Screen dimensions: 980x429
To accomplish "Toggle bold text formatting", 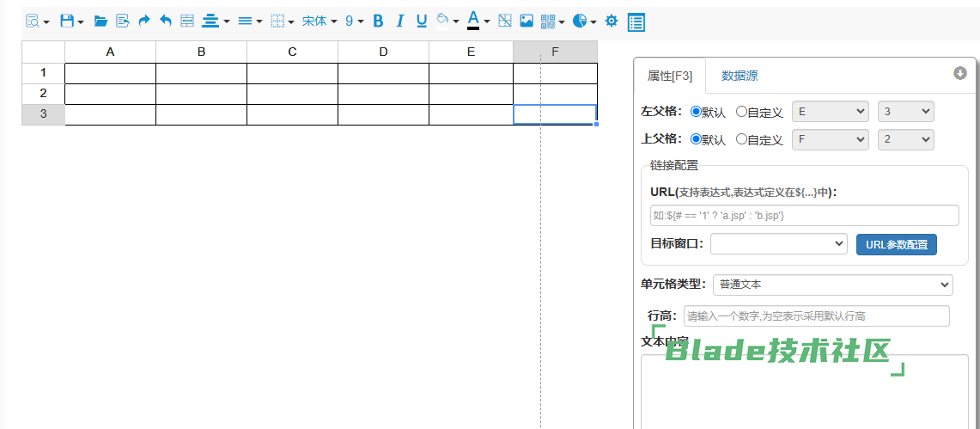I will tap(378, 21).
